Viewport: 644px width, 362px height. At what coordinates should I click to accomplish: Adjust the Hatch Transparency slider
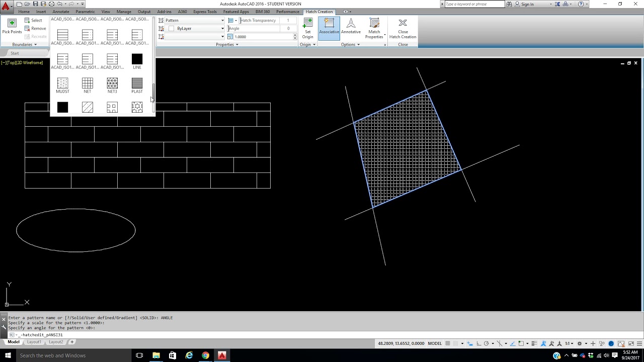click(268, 21)
